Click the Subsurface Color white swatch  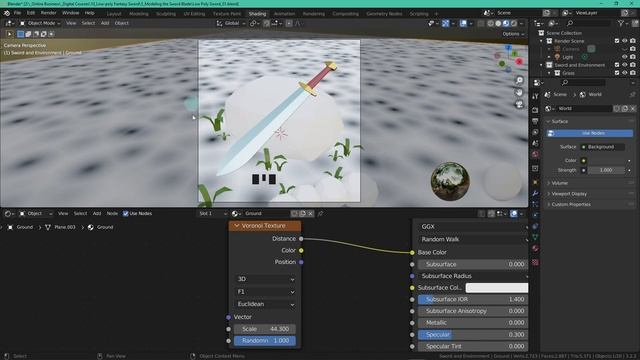(x=496, y=288)
